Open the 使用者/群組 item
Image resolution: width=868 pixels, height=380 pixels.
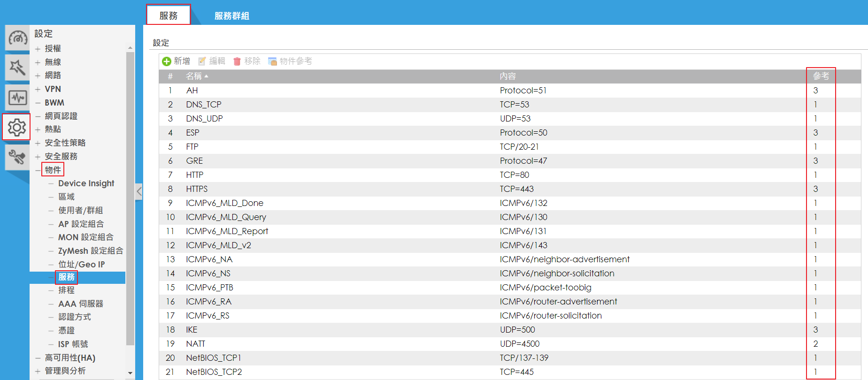tap(80, 210)
